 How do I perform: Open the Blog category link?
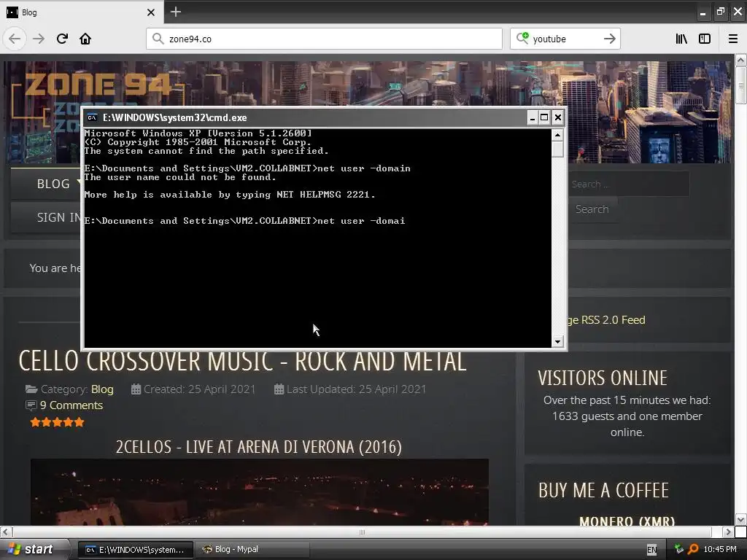(102, 389)
